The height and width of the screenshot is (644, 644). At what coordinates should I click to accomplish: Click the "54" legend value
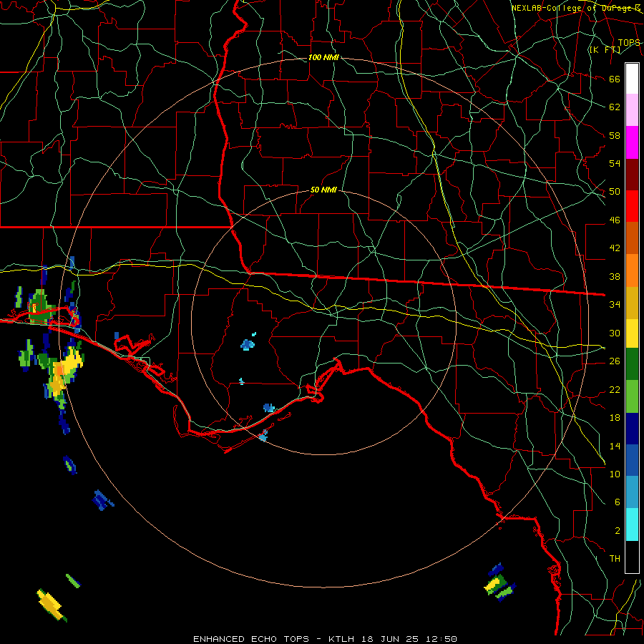pyautogui.click(x=615, y=163)
